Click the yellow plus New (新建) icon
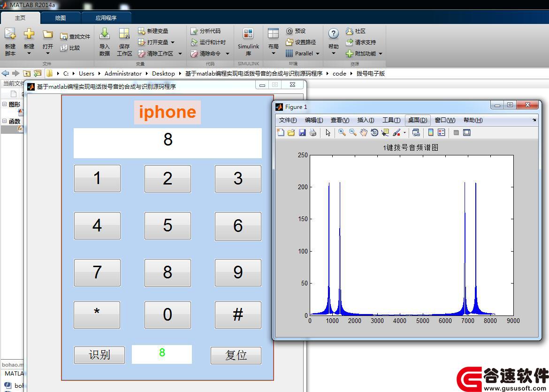Image resolution: width=549 pixels, height=392 pixels. (29, 34)
